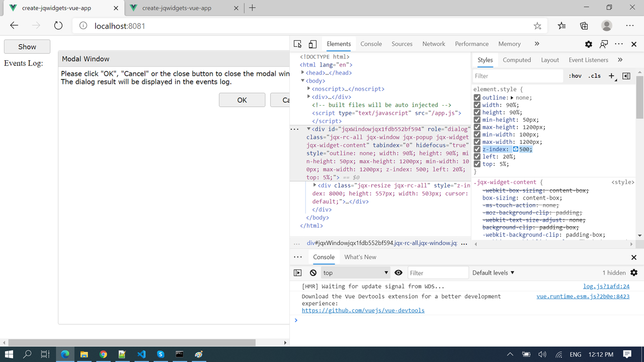
Task: Click the z-index layer editor icon
Action: [x=515, y=149]
